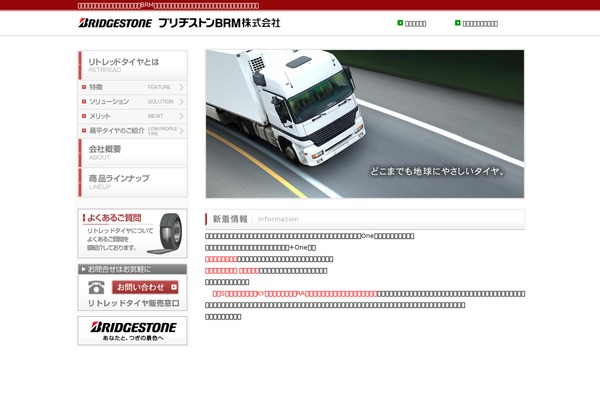Image resolution: width=600 pixels, height=400 pixels.
Task: Open the 特徴 FEATURE menu item
Action: (x=132, y=87)
